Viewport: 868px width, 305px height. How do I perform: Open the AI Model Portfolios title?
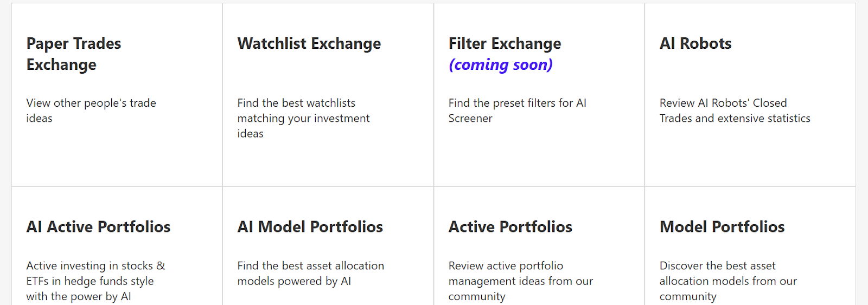coord(310,226)
